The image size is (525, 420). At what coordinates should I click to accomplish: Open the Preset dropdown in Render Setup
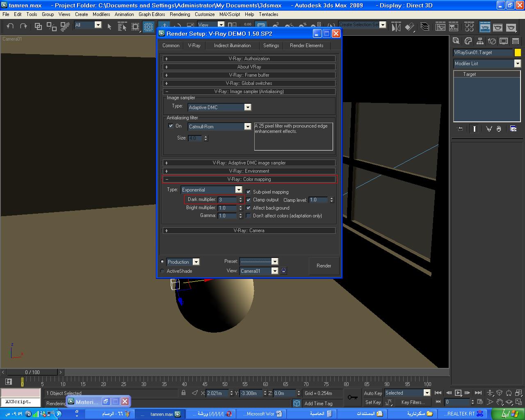point(259,261)
